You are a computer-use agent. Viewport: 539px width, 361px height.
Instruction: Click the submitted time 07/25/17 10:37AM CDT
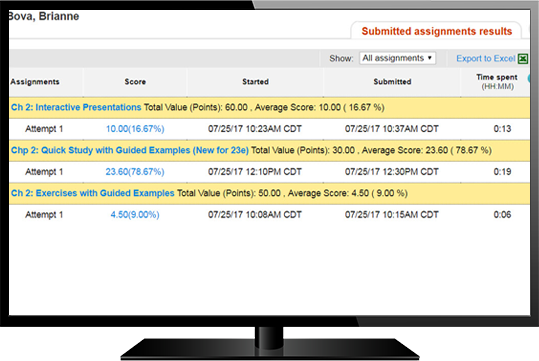392,129
